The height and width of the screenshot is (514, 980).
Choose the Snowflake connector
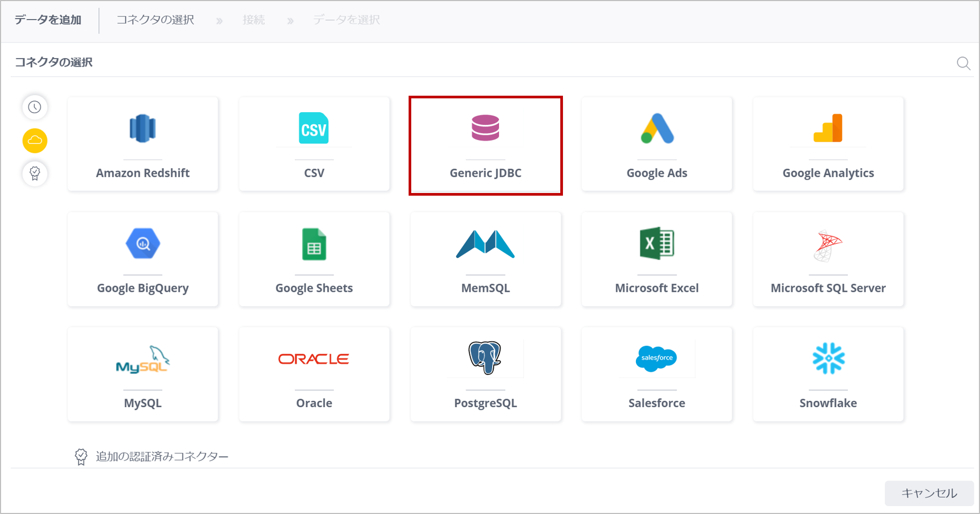click(828, 374)
